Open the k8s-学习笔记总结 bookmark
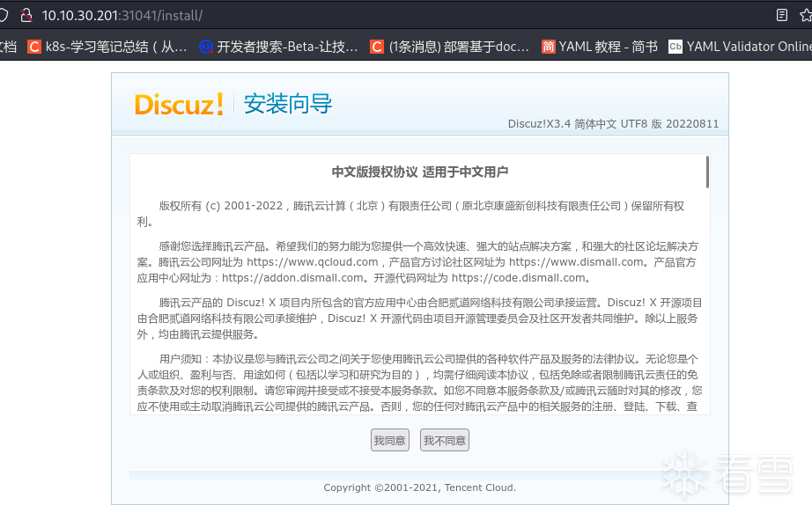Viewport: 812px width, 520px height. tap(107, 47)
